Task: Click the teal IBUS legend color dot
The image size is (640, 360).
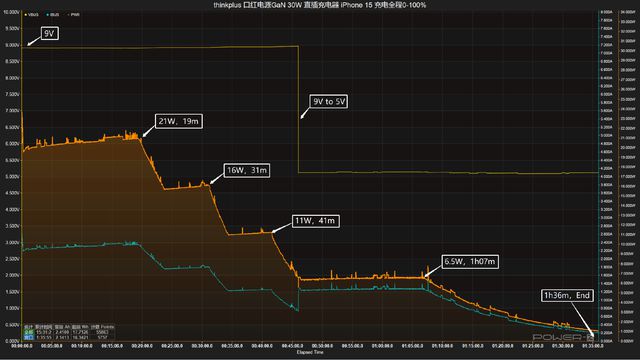Action: pos(48,15)
